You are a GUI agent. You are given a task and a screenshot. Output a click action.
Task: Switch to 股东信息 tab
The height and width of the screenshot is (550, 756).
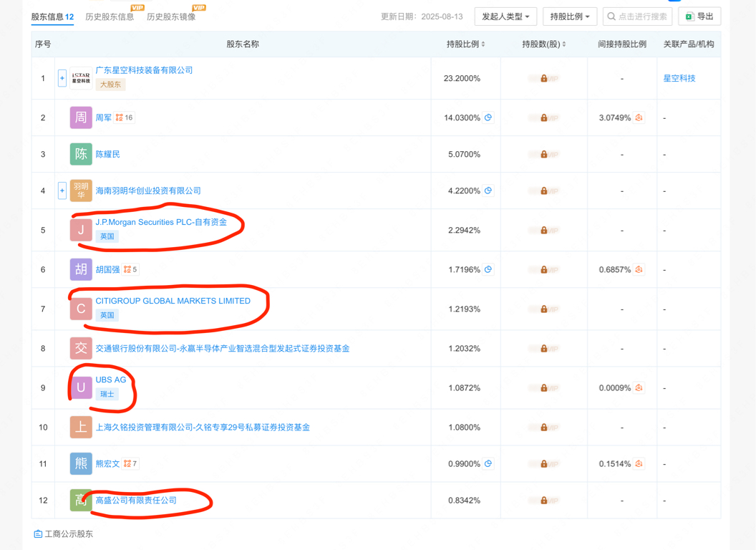click(x=52, y=17)
